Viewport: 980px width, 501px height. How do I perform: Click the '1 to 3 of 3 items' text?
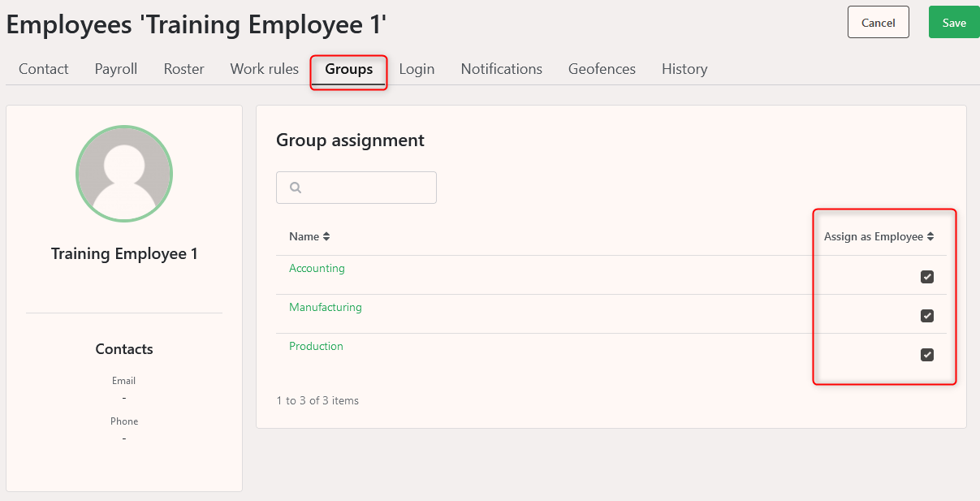coord(317,400)
